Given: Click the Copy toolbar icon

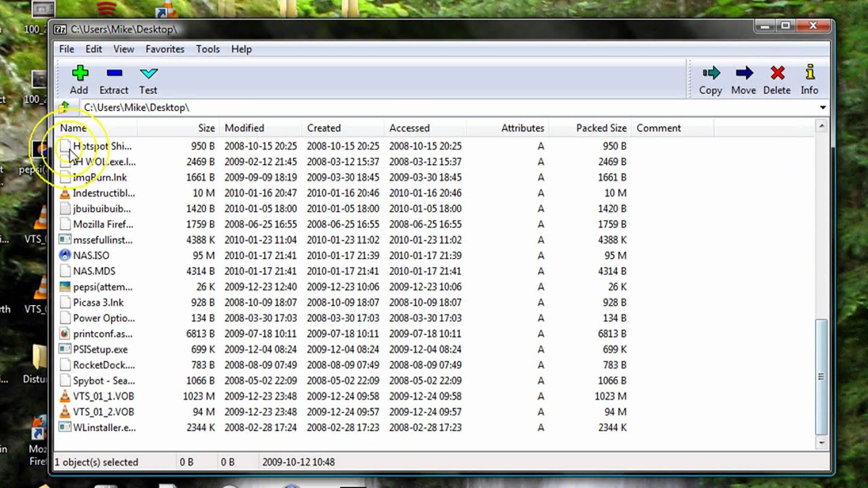Looking at the screenshot, I should tap(711, 73).
